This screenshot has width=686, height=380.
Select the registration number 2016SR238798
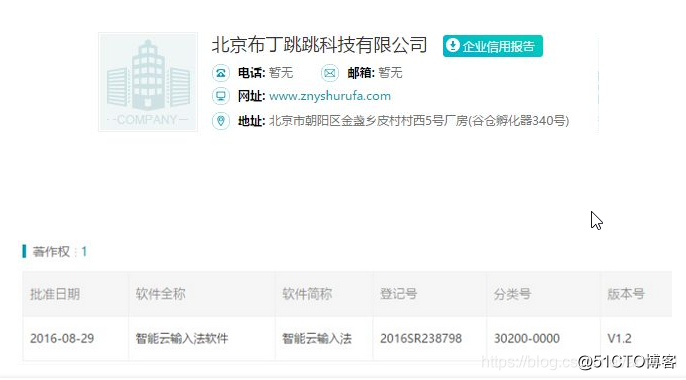coord(421,338)
